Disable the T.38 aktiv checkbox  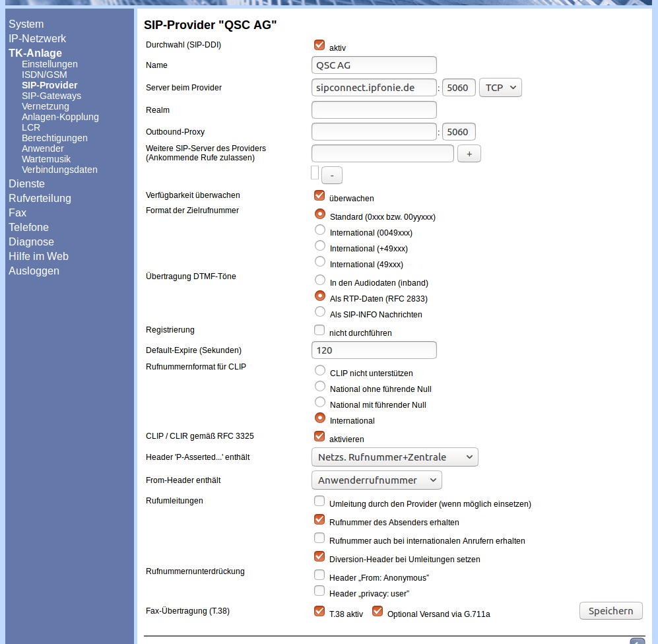pyautogui.click(x=319, y=611)
